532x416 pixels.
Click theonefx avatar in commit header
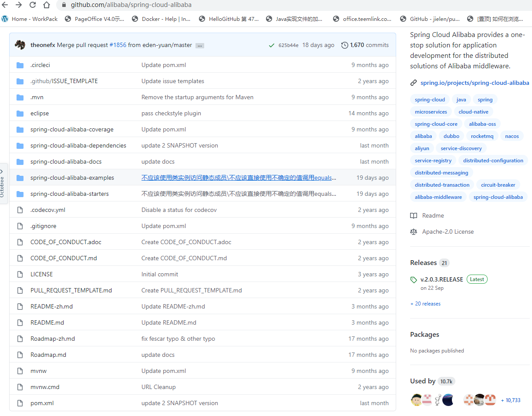[x=20, y=45]
